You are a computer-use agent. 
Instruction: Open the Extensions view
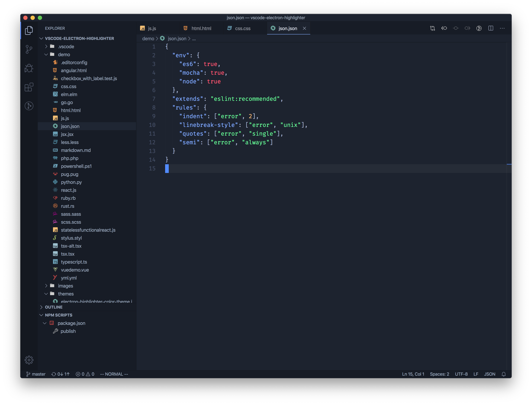[29, 87]
